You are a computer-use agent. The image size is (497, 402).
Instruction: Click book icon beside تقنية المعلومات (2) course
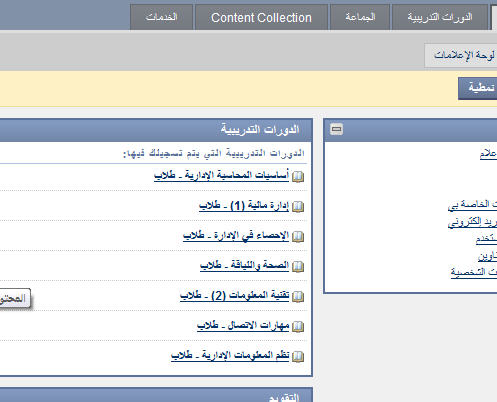298,296
